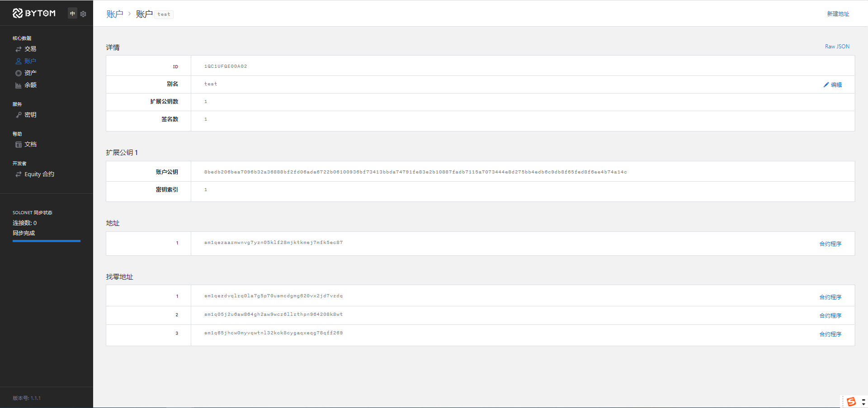This screenshot has width=868, height=408.
Task: Click change address starting sm1q65jhcw0myv
Action: tap(274, 333)
